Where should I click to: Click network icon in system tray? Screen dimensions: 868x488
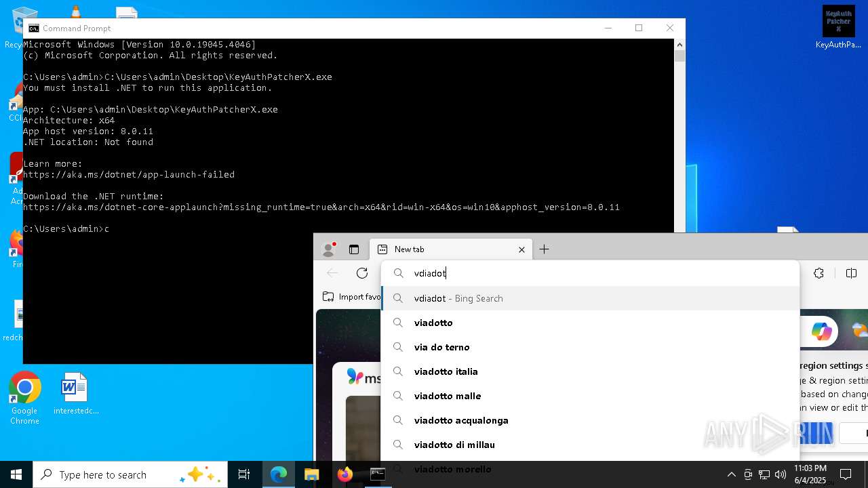764,474
